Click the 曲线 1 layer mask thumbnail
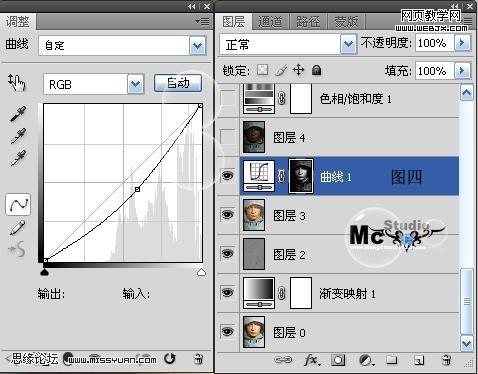 301,176
